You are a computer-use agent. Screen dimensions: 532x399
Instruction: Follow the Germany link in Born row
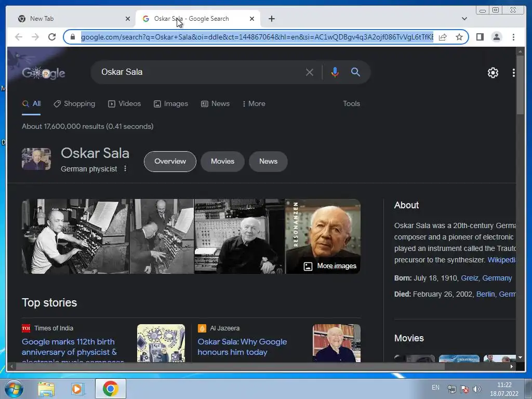[497, 278]
